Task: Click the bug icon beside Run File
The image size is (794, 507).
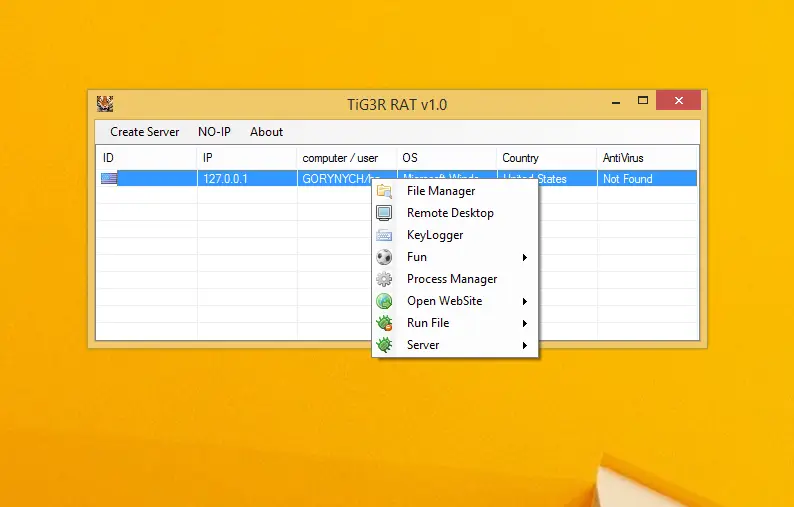Action: (384, 323)
